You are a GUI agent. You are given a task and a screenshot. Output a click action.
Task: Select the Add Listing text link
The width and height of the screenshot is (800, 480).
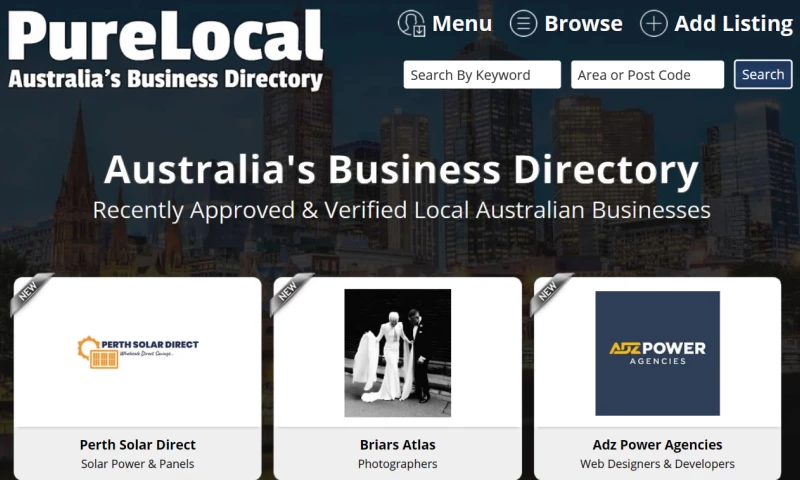pyautogui.click(x=733, y=24)
